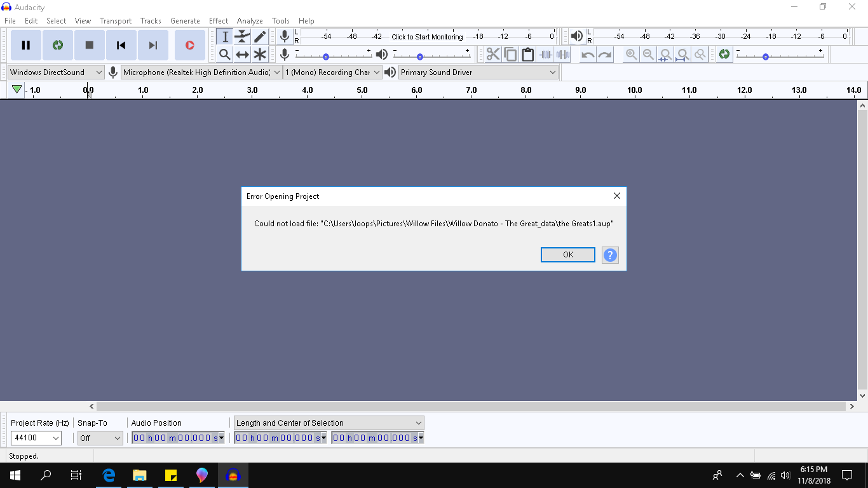Open the Snap-To Off dropdown

[x=100, y=438]
